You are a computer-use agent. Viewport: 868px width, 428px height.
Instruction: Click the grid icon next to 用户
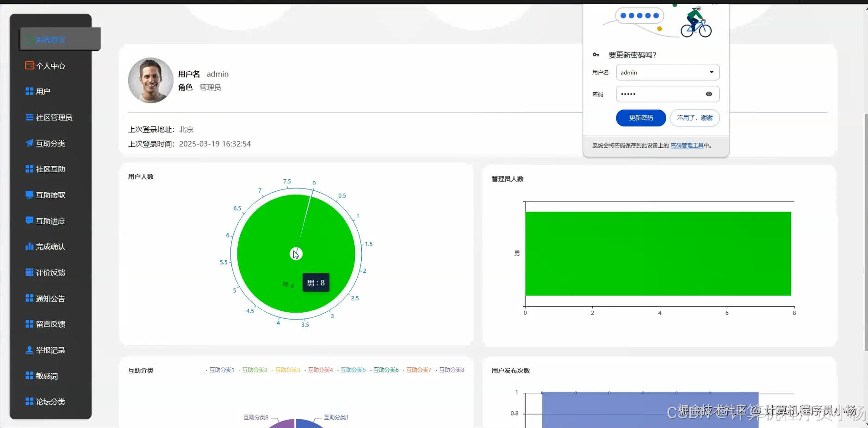[30, 91]
